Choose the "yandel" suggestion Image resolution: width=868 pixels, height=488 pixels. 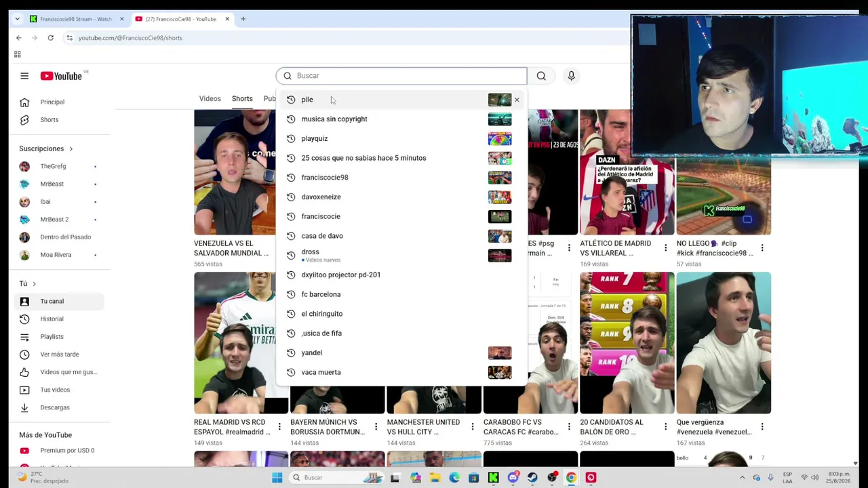point(401,352)
